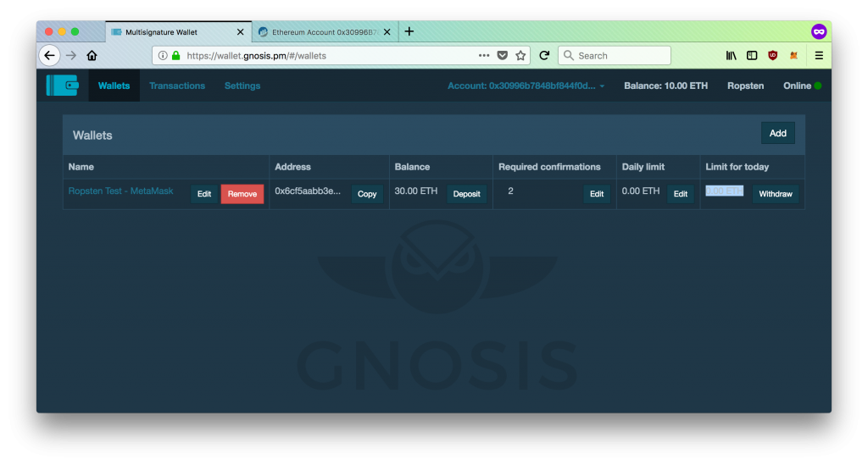868x465 pixels.
Task: Edit the Ropsten Test - MetaMask wallet name
Action: [204, 194]
